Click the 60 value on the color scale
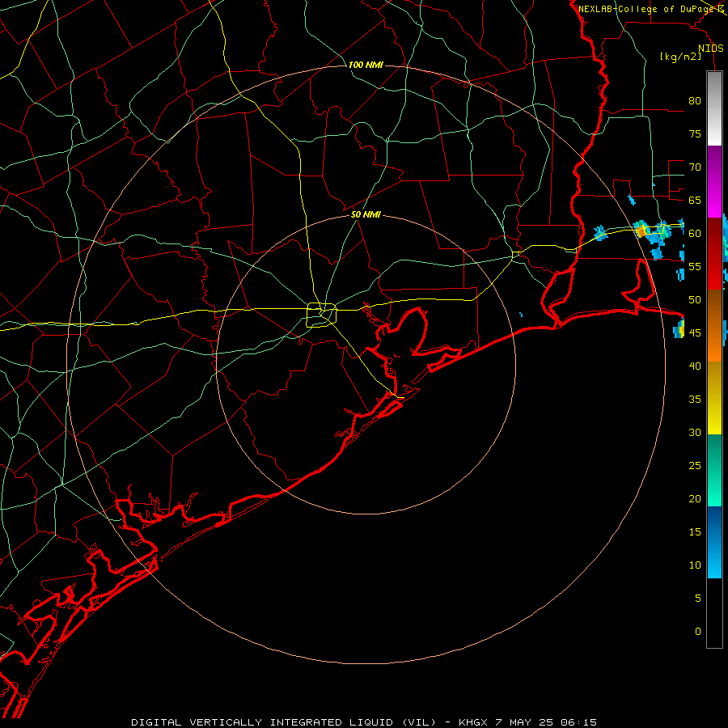Screen dimensions: 728x728 (695, 234)
